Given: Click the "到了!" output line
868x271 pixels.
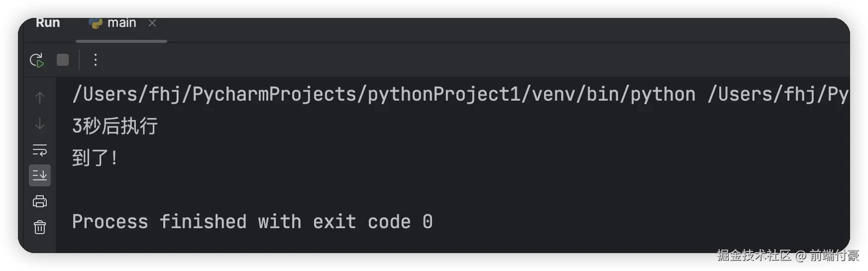Looking at the screenshot, I should 95,158.
